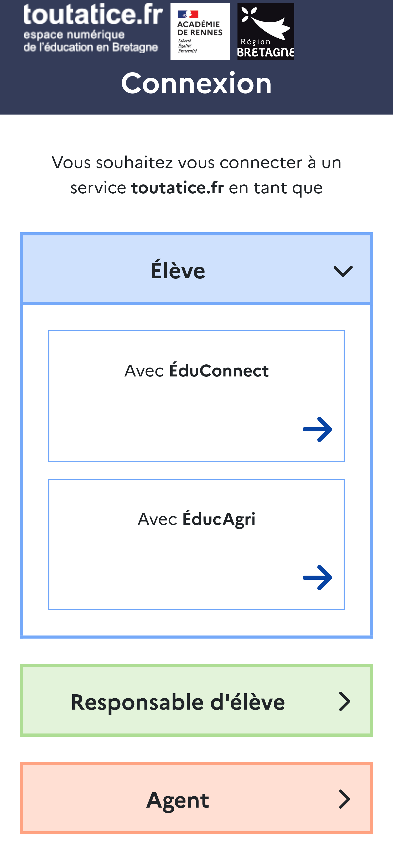Sign in via the Avec ÉducAgri text
Image resolution: width=393 pixels, height=868 pixels.
pyautogui.click(x=196, y=519)
